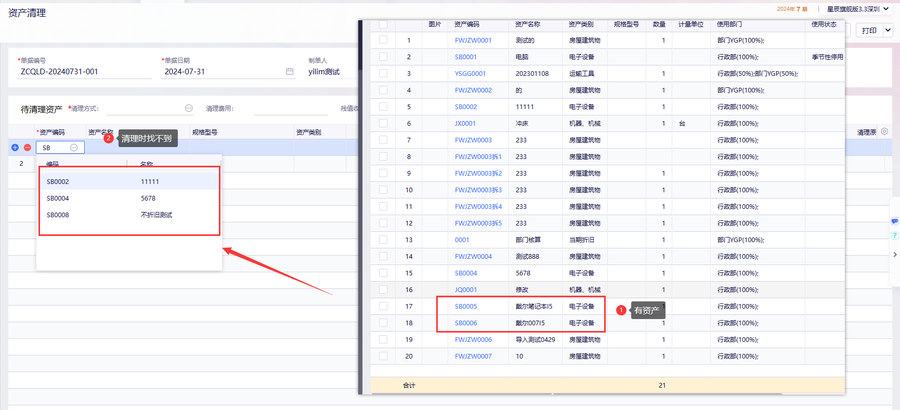Click the 使用部门 column header

tap(730, 25)
